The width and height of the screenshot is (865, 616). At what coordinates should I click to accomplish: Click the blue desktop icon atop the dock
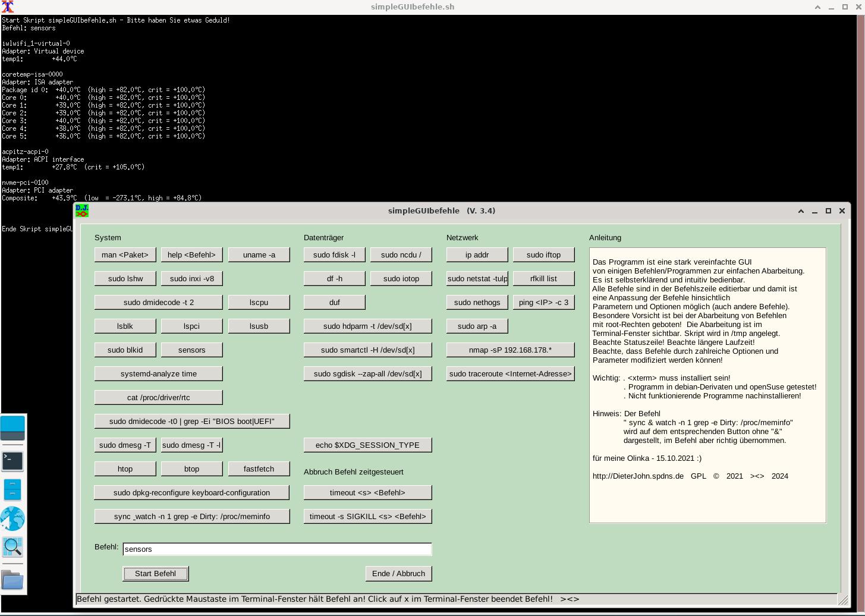click(x=12, y=428)
